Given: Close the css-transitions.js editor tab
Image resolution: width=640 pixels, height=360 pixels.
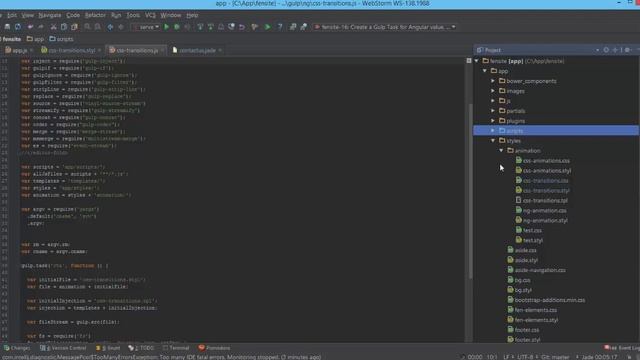Looking at the screenshot, I should click(x=162, y=50).
